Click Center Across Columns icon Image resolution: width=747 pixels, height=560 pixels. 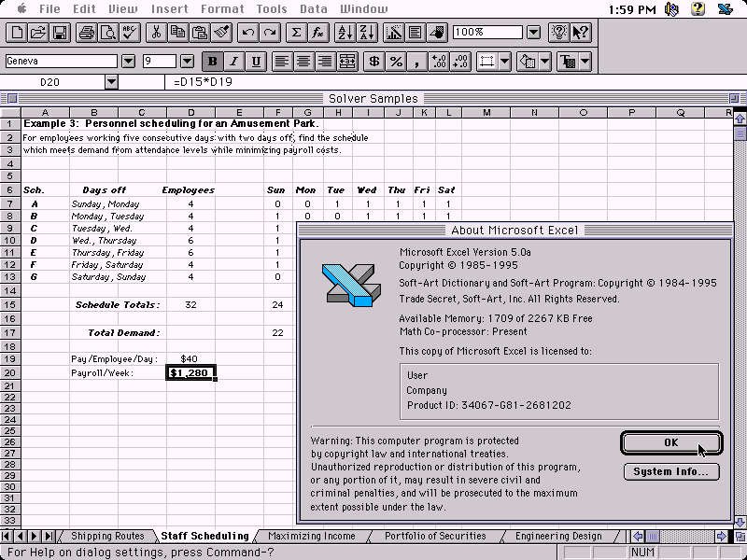[x=347, y=62]
